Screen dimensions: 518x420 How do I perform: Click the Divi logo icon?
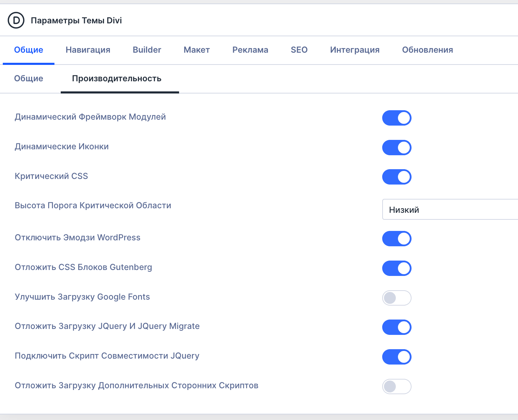click(x=16, y=21)
